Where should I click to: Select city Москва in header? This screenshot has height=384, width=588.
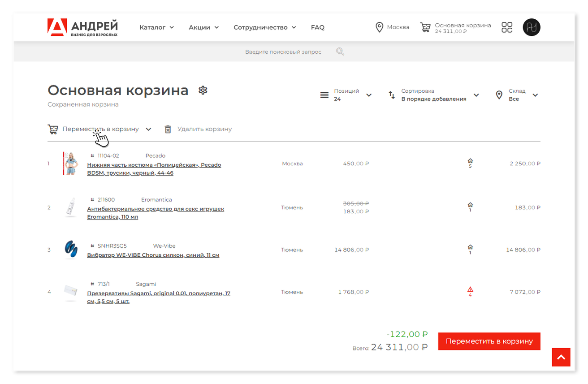tap(398, 27)
